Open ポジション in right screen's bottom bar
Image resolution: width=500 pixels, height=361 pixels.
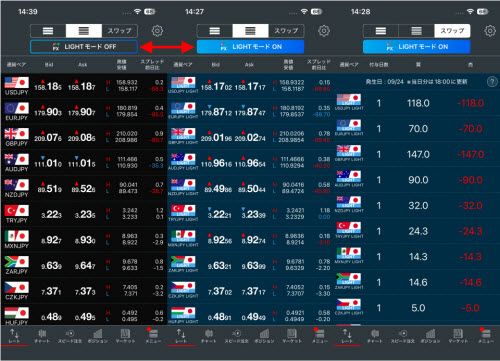click(430, 336)
